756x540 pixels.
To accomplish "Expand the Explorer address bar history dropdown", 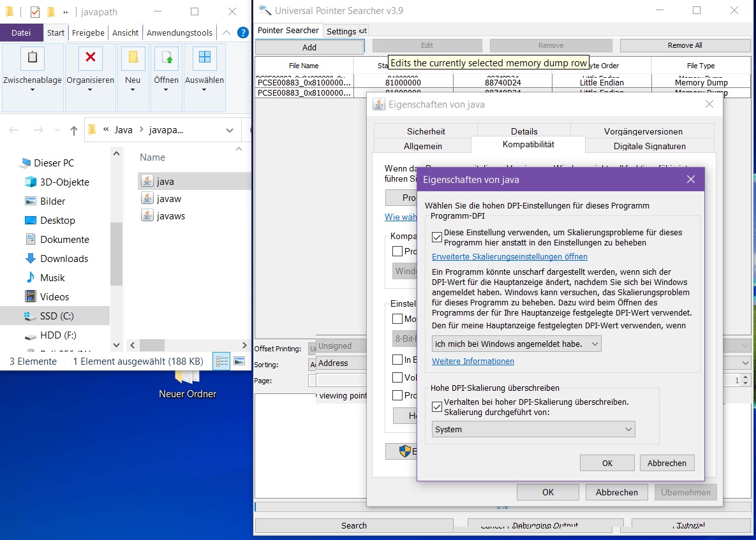I will pyautogui.click(x=230, y=130).
